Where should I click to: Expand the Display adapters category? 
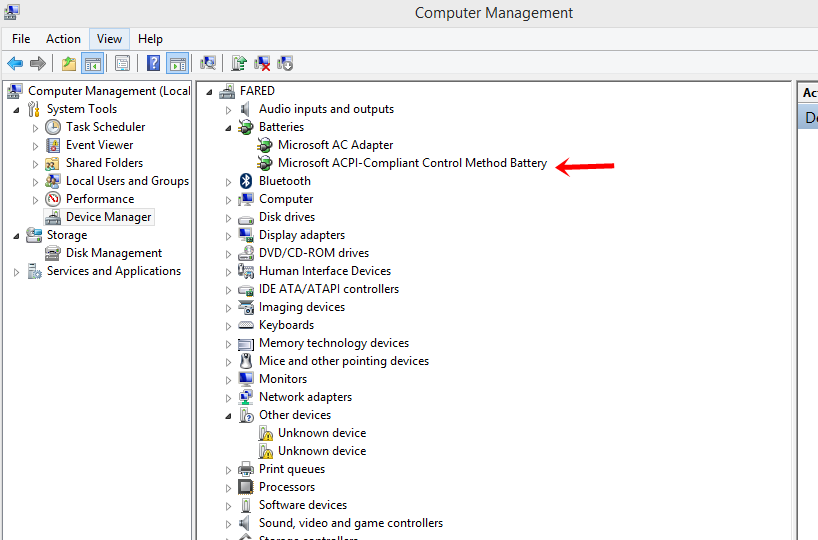[x=228, y=236]
